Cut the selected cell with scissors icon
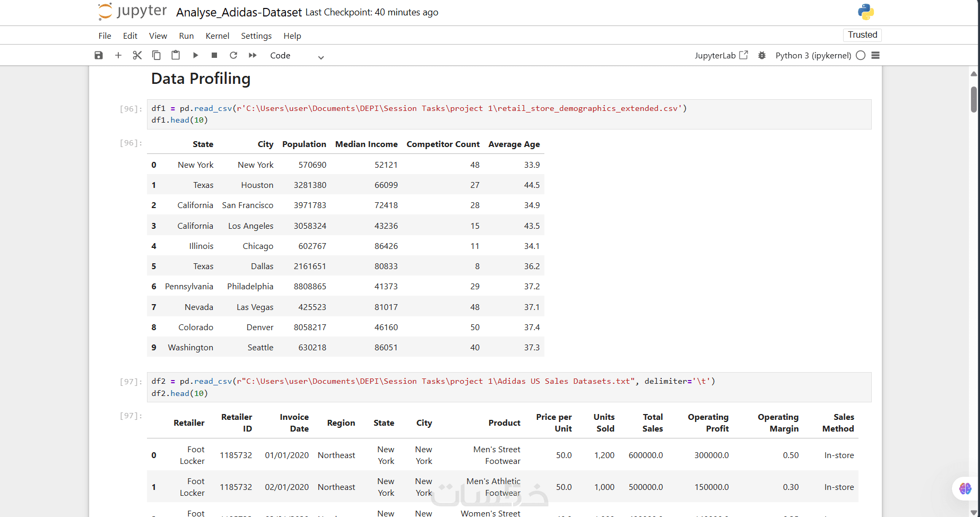This screenshot has width=980, height=517. pos(137,55)
